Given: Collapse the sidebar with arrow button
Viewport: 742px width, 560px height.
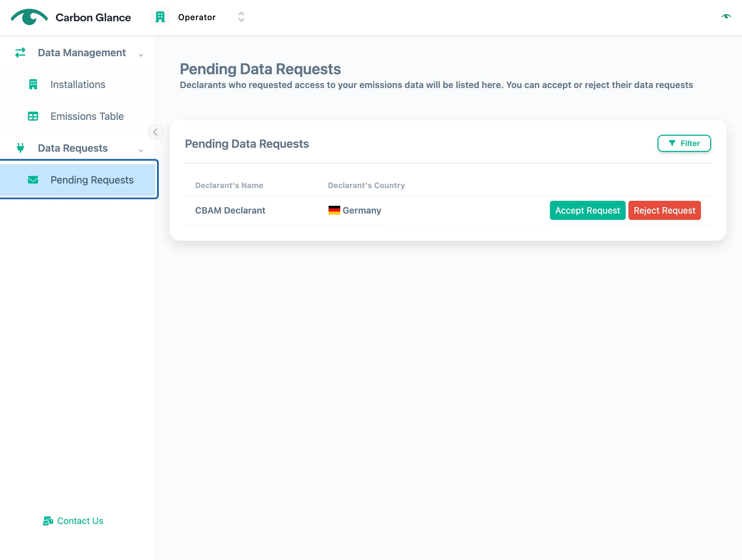Looking at the screenshot, I should (156, 132).
